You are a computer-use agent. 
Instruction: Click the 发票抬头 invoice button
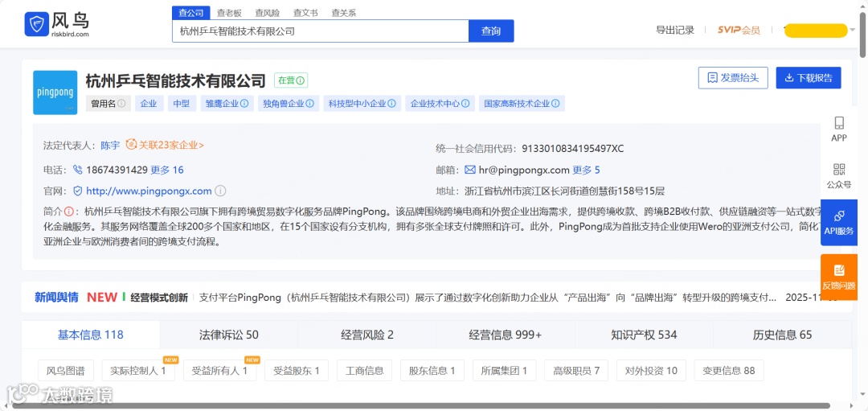tap(733, 78)
